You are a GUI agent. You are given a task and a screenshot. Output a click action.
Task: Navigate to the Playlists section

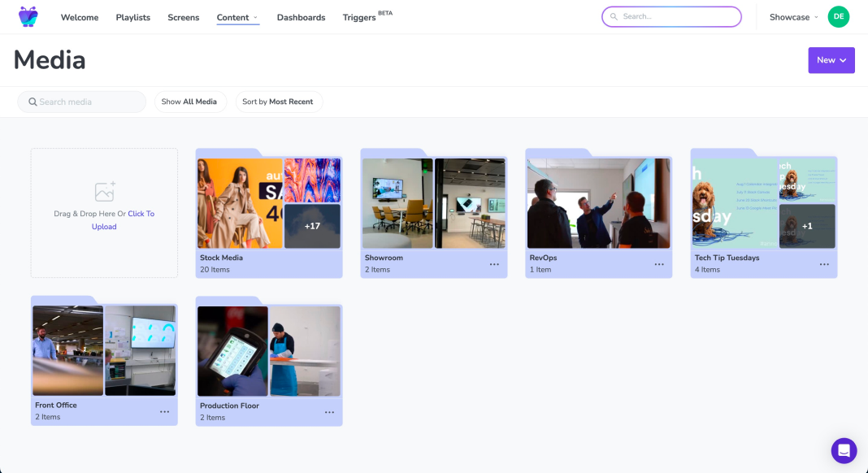(132, 16)
